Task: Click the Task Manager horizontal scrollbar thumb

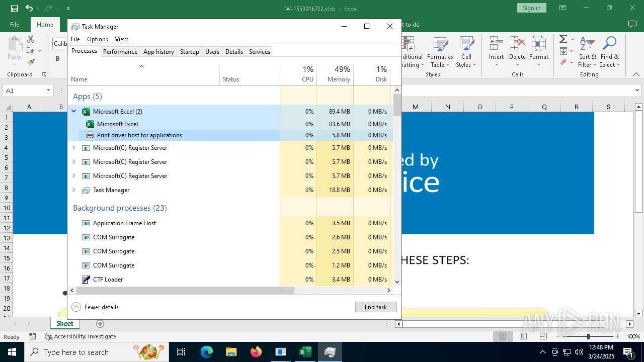Action: point(185,290)
